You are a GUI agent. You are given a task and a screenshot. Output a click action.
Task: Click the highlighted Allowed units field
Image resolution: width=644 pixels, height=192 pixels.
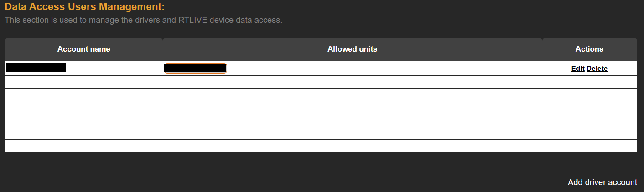coord(195,69)
